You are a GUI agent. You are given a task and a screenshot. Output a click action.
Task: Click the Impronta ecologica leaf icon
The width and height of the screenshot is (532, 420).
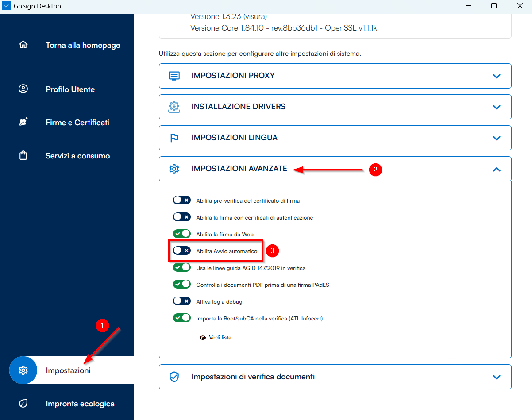point(23,404)
